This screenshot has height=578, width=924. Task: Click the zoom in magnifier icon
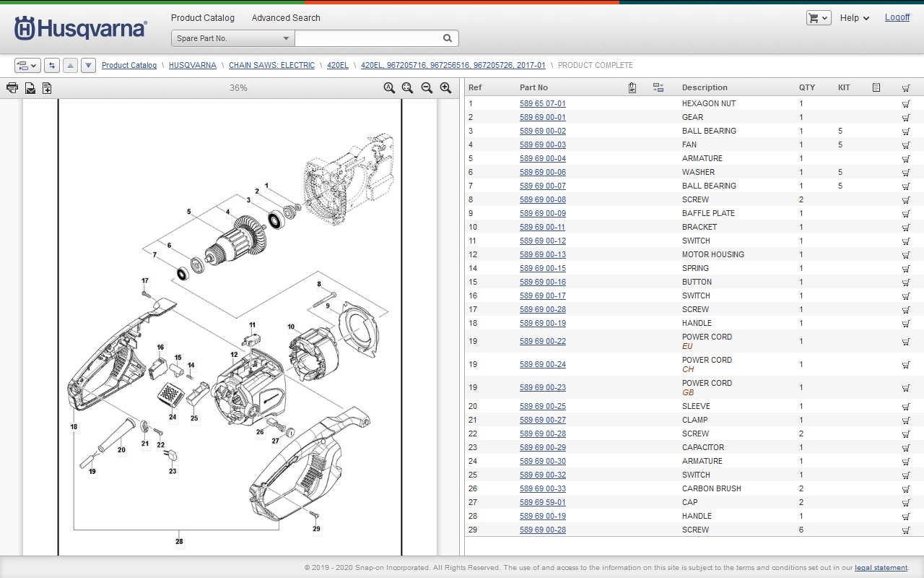coord(445,88)
